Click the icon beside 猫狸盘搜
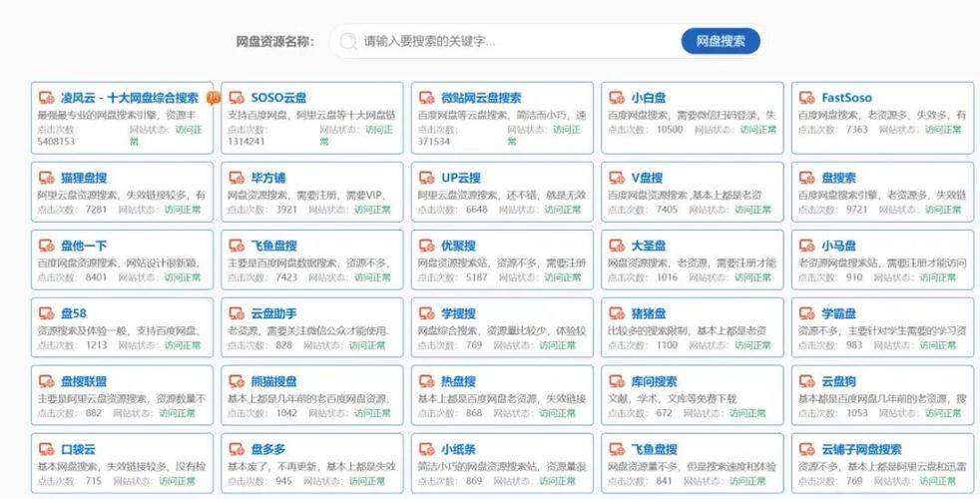The image size is (980, 499). click(x=46, y=179)
